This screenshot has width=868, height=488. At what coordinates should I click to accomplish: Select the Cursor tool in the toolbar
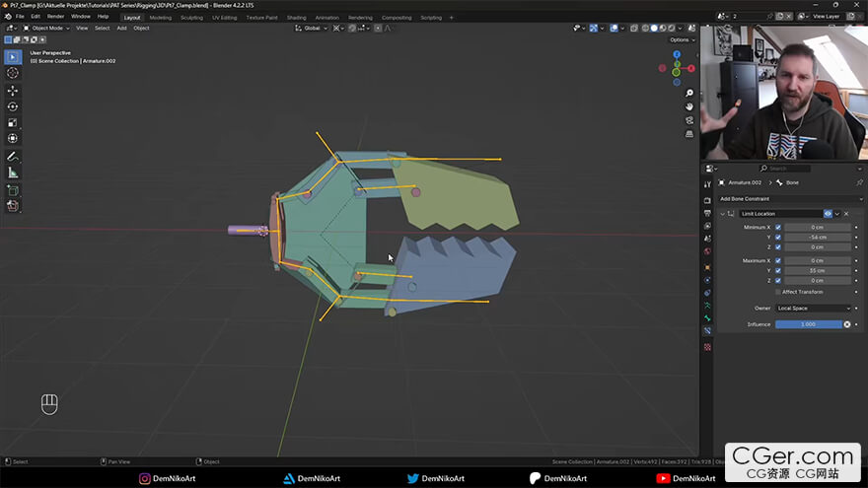coord(13,73)
